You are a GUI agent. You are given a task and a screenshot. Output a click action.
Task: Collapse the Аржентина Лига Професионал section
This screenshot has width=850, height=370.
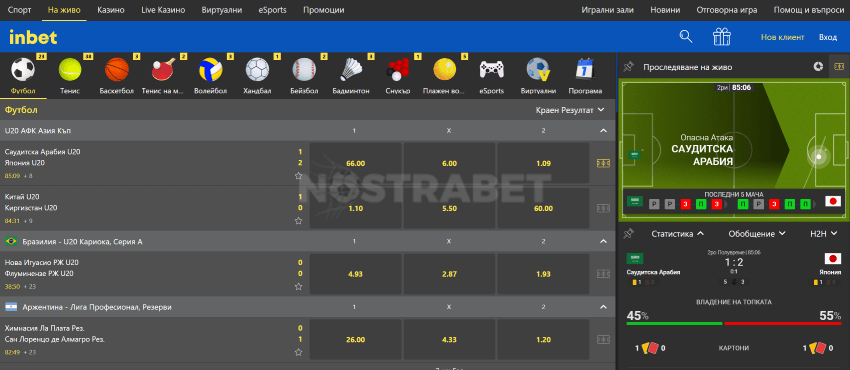603,307
